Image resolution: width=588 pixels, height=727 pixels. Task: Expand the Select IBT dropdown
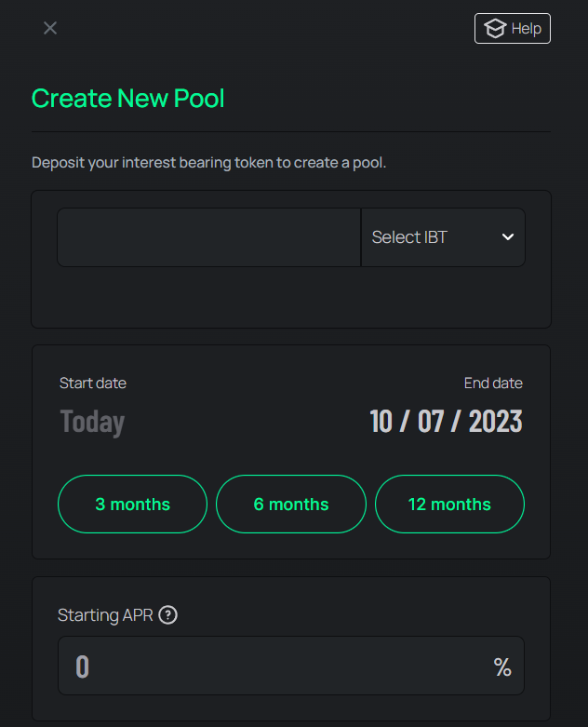click(442, 237)
